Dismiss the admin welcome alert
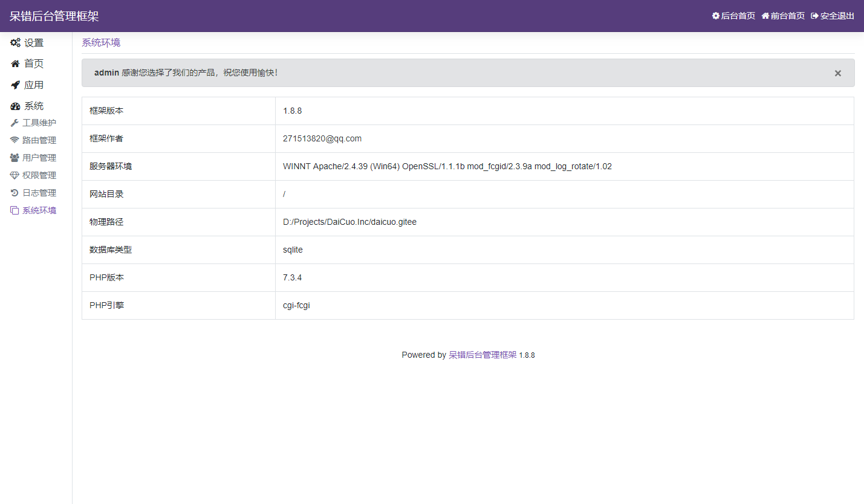The image size is (864, 504). point(837,73)
